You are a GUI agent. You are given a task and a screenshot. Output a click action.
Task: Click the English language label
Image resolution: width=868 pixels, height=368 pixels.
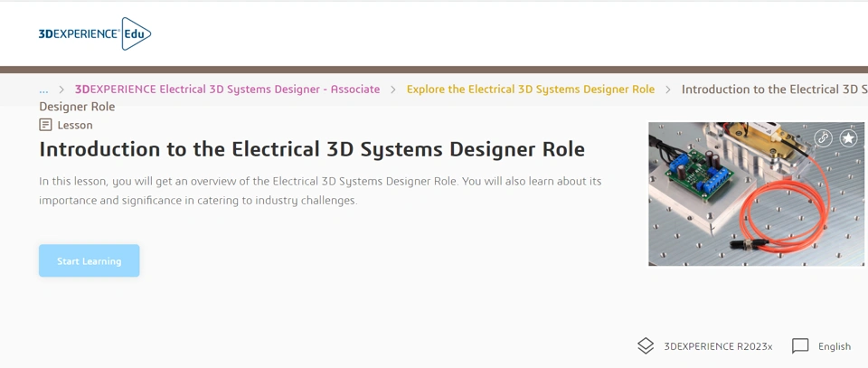click(835, 346)
